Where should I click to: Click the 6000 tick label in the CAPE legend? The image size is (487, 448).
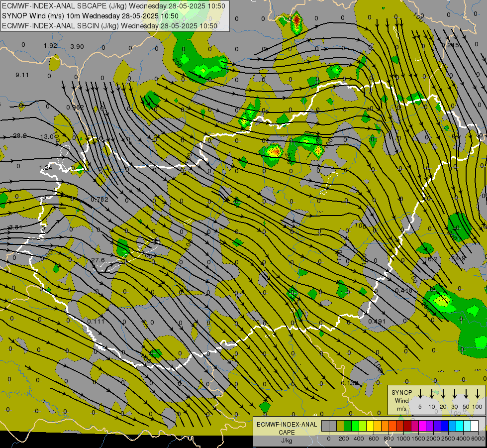click(478, 439)
